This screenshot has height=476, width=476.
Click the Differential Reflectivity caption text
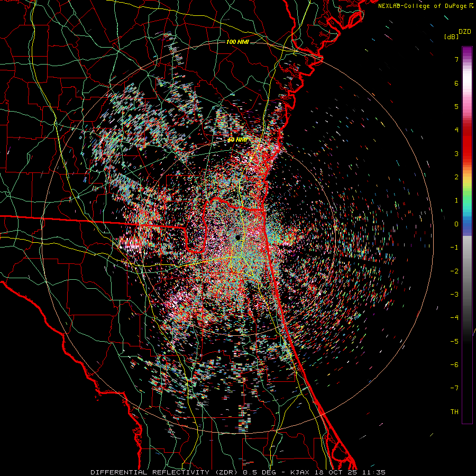pos(237,472)
